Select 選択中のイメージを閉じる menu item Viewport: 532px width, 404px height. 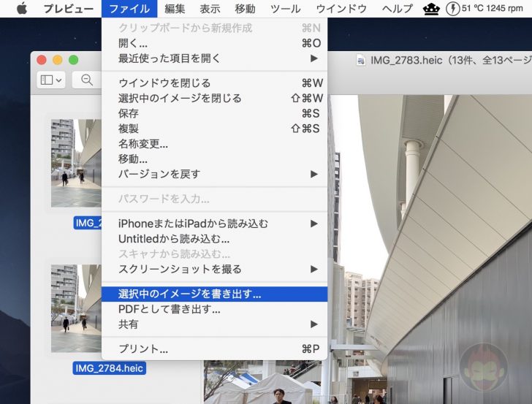[x=214, y=99]
